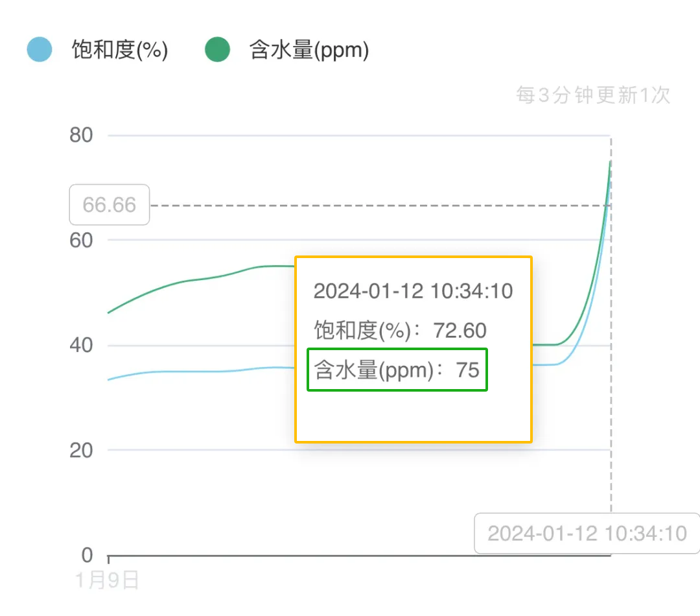Click the y-axis value 80

tap(81, 136)
